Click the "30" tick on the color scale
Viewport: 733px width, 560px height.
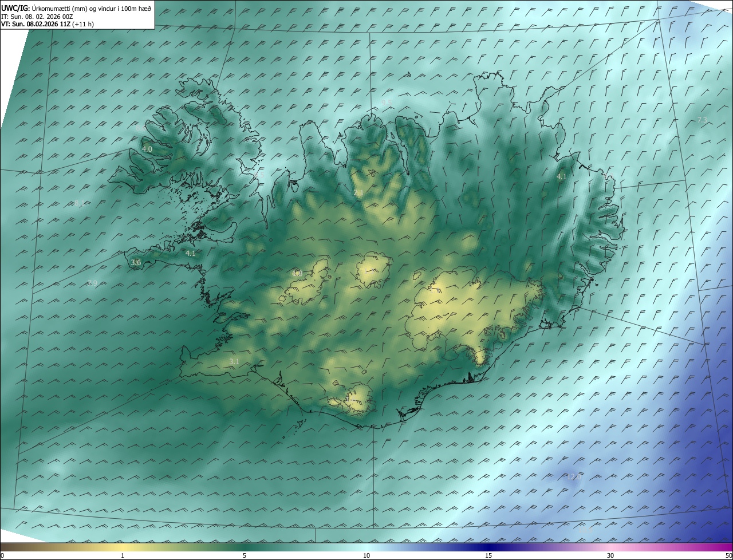[x=610, y=556]
